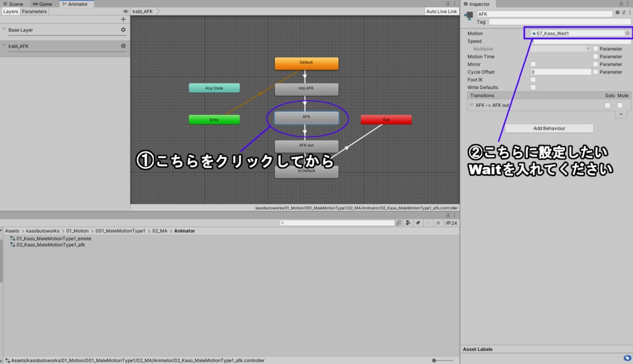Lock the Inspector panel
Viewport: 633px width, 364px height.
(x=621, y=4)
